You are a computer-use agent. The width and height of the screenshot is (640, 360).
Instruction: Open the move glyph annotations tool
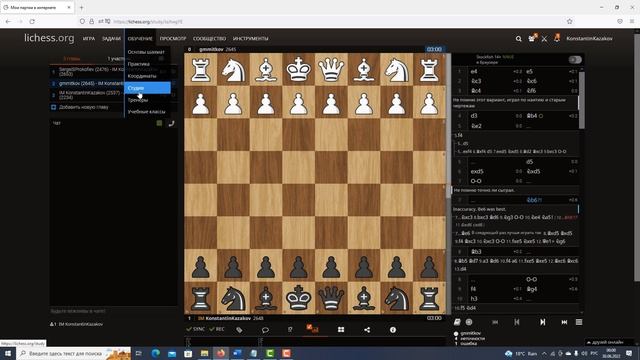pyautogui.click(x=290, y=330)
